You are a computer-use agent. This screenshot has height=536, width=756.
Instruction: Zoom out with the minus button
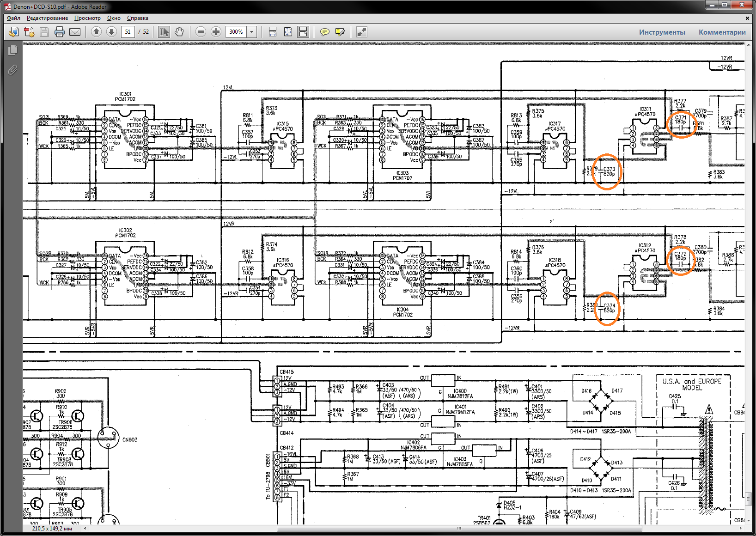(201, 31)
